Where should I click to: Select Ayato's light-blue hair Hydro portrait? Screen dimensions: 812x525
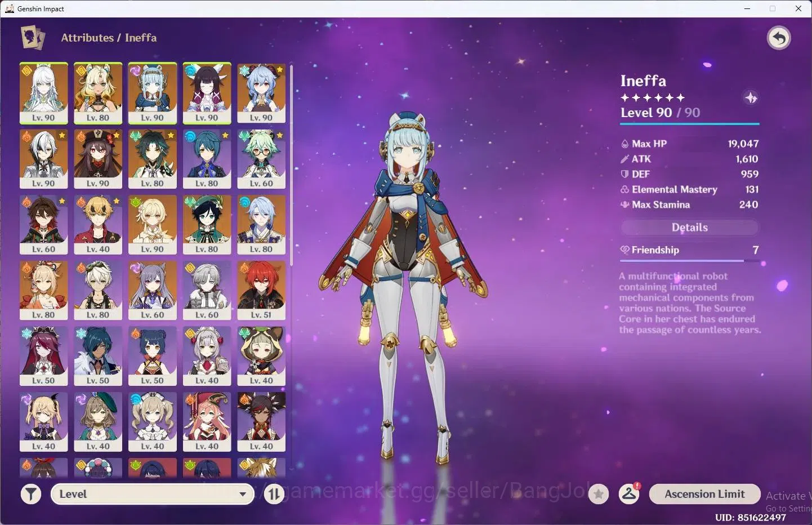pos(261,225)
